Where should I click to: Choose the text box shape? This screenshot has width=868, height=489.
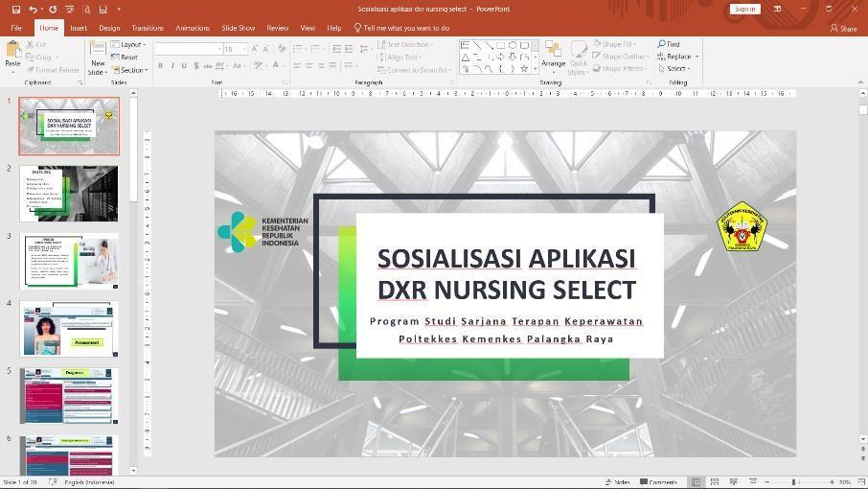tap(465, 45)
